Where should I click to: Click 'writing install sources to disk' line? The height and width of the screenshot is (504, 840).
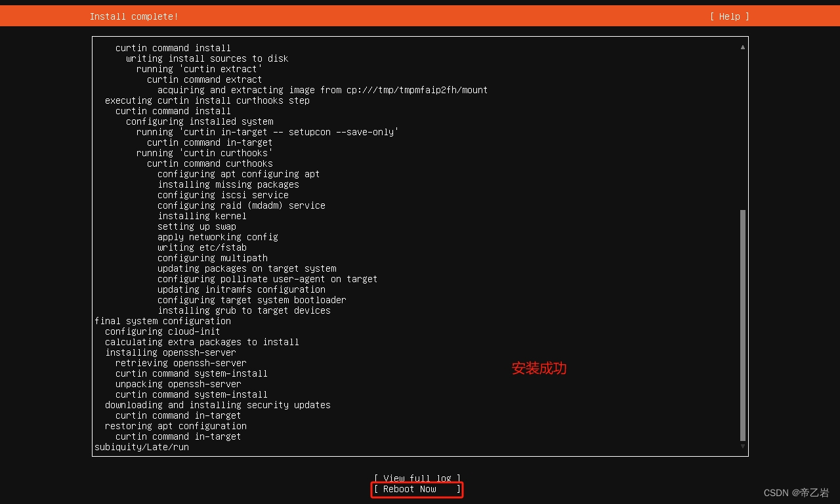point(207,58)
